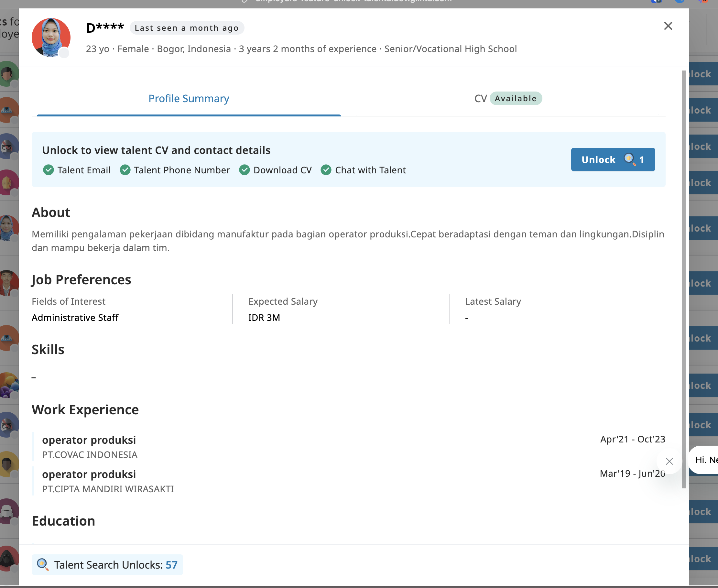718x588 pixels.
Task: Toggle the checkmark next to Download CV
Action: [245, 170]
